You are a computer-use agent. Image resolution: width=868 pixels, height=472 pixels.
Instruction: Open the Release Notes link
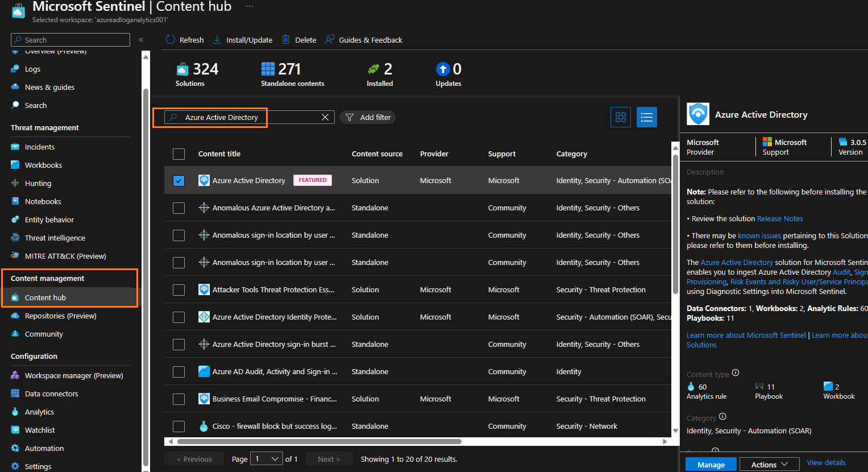[x=780, y=218]
